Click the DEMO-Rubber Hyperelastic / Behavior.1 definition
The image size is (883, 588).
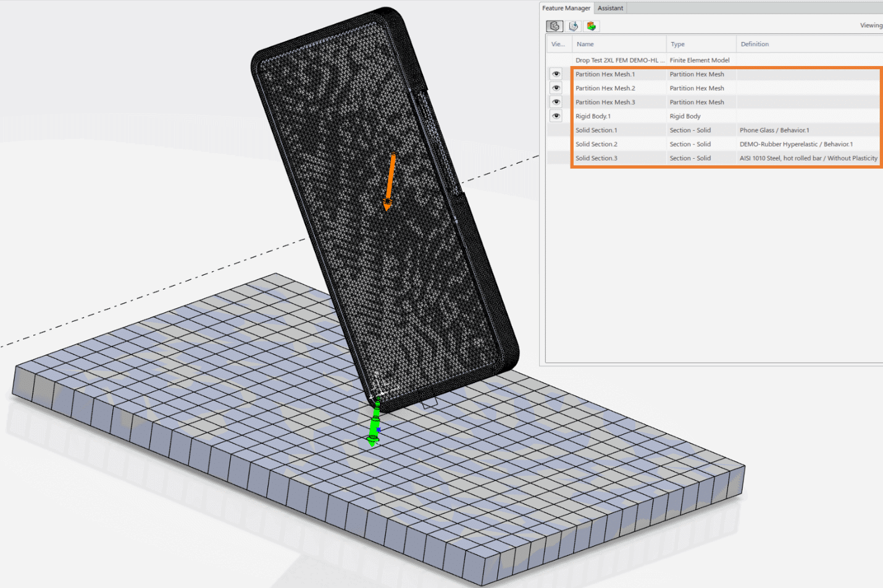pos(796,144)
